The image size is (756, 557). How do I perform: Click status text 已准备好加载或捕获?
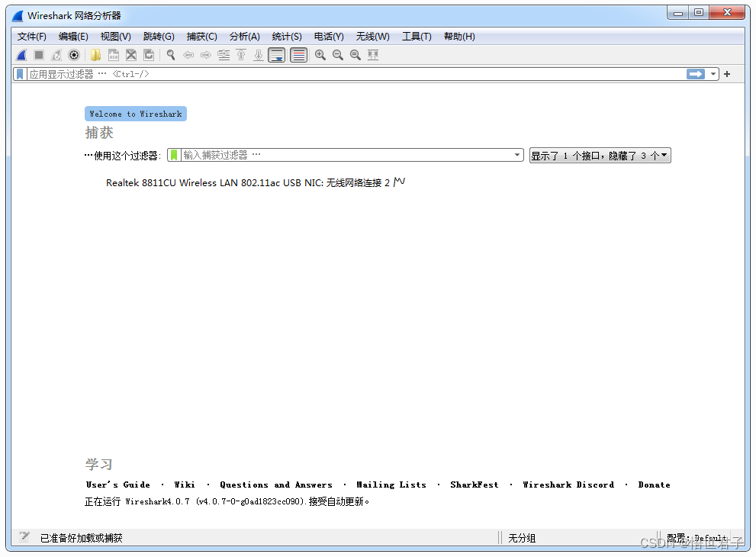pos(82,538)
